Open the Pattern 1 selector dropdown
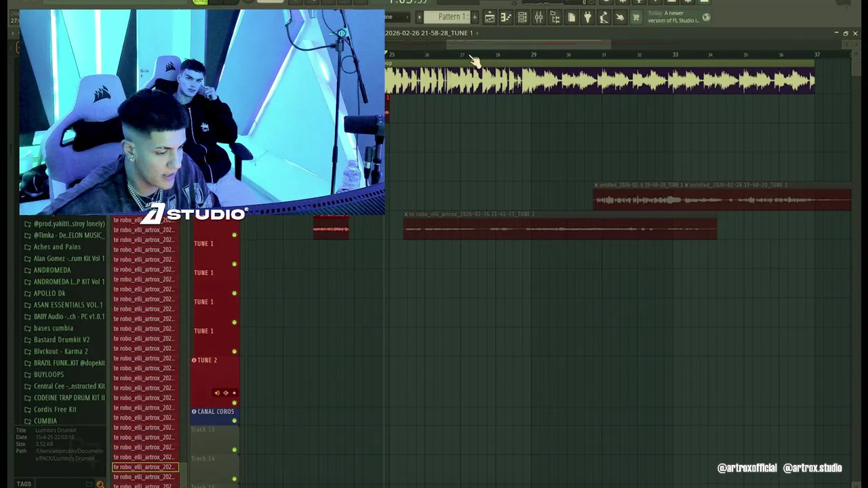Screen dimensions: 868x488 [x=447, y=17]
